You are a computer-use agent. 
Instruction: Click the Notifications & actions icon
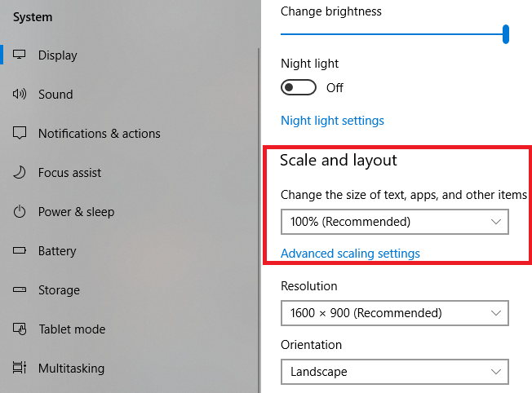point(20,134)
